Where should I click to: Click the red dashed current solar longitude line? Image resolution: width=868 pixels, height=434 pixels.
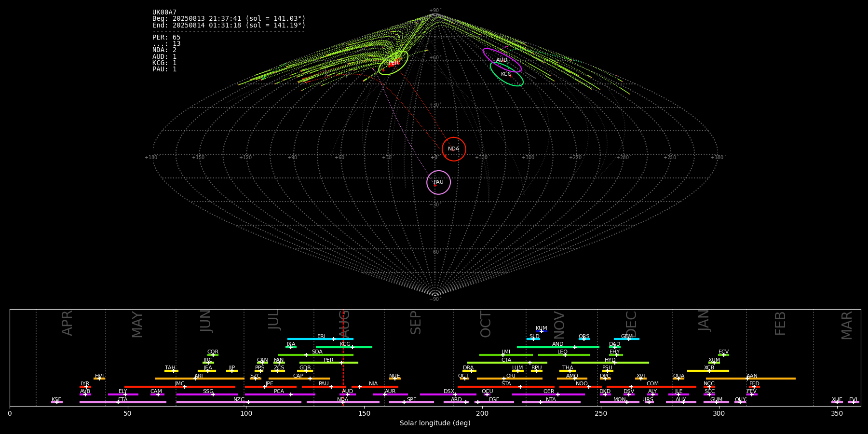[343, 357]
